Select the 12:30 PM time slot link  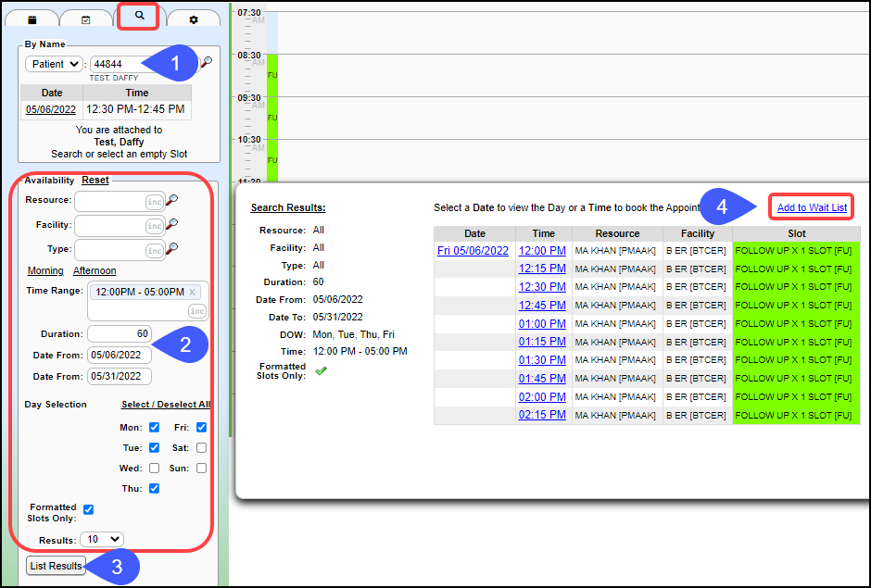point(542,287)
